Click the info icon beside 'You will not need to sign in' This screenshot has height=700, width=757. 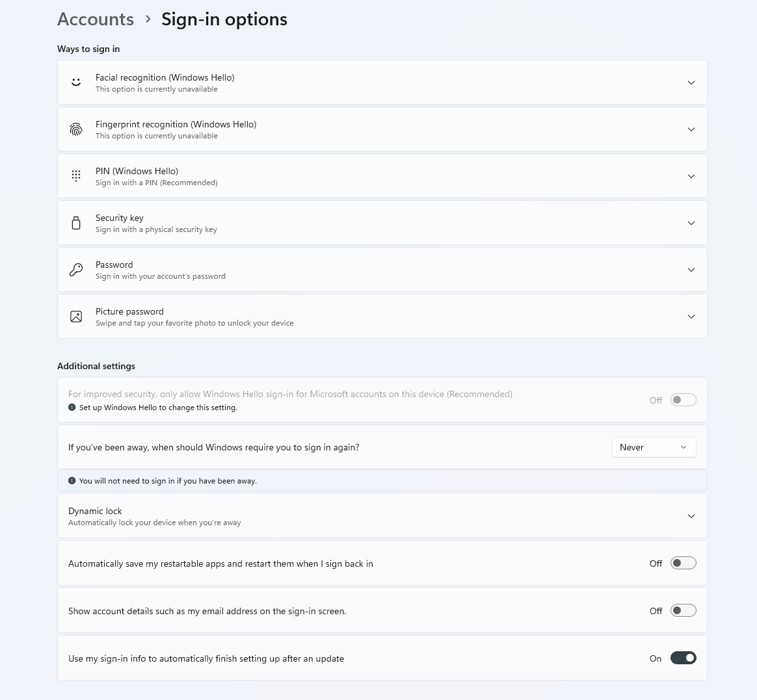click(x=72, y=481)
